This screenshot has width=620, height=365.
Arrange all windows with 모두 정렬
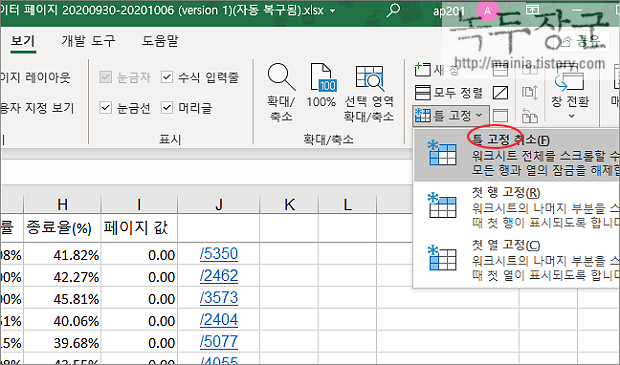(449, 93)
